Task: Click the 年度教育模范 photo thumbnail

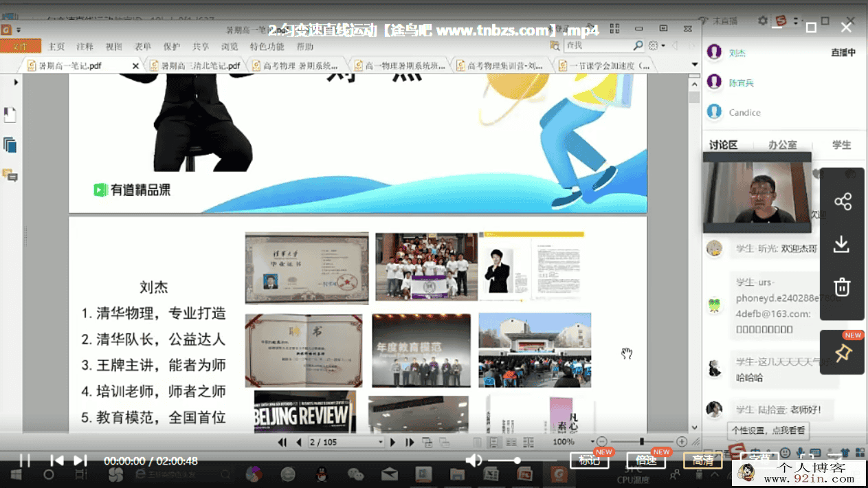Action: click(421, 351)
